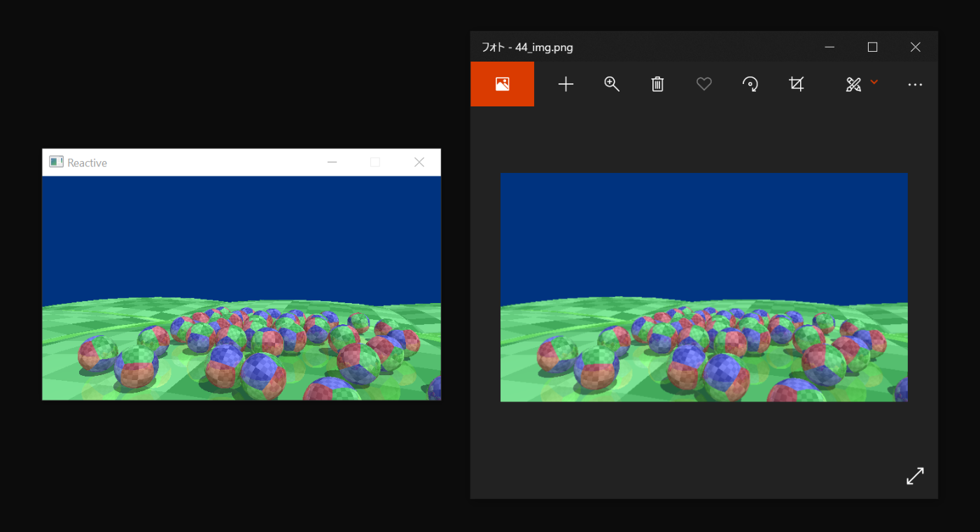Click the rendered scene in Reactive window
Screen dimensions: 980x532
coord(241,288)
